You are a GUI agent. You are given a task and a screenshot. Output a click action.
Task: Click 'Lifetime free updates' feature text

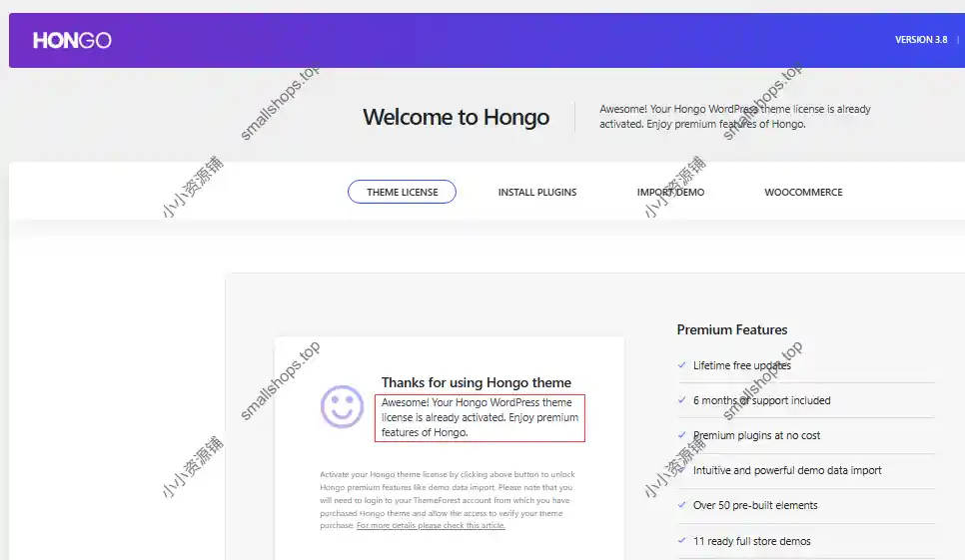(x=742, y=365)
